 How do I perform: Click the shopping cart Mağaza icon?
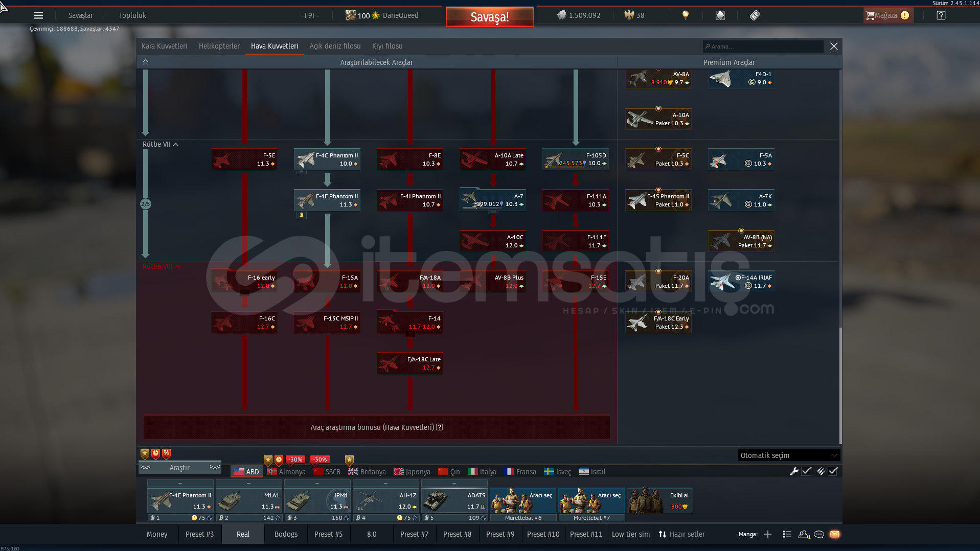pos(870,15)
